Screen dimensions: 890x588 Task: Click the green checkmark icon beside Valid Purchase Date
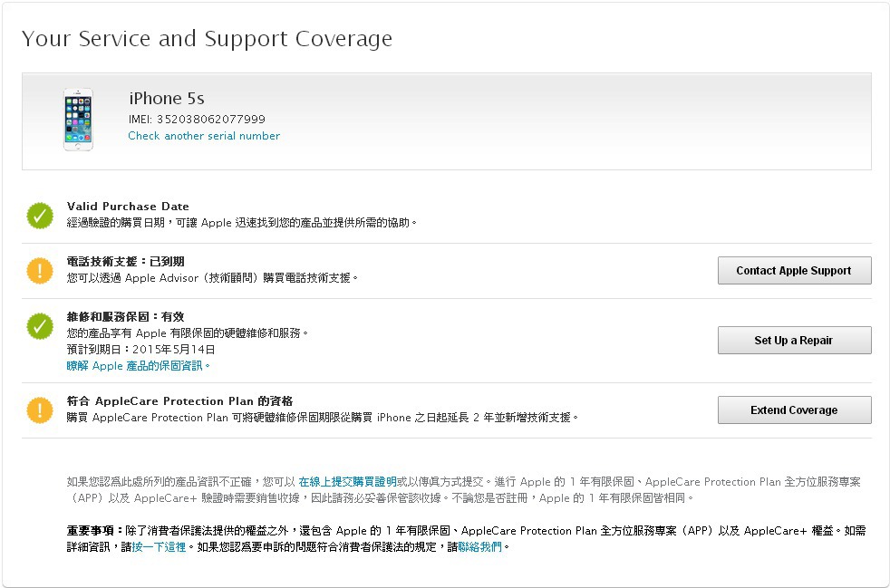pyautogui.click(x=40, y=216)
